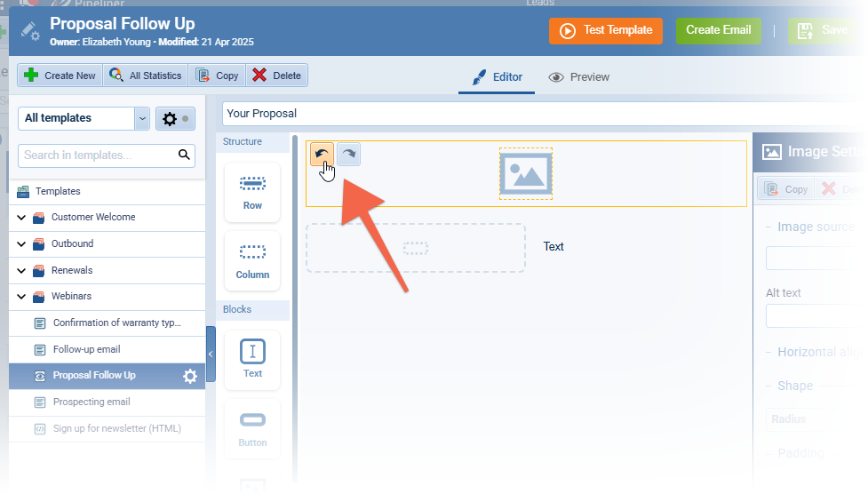Viewport: 868px width, 494px height.
Task: Switch to the Preview tab
Action: [579, 77]
